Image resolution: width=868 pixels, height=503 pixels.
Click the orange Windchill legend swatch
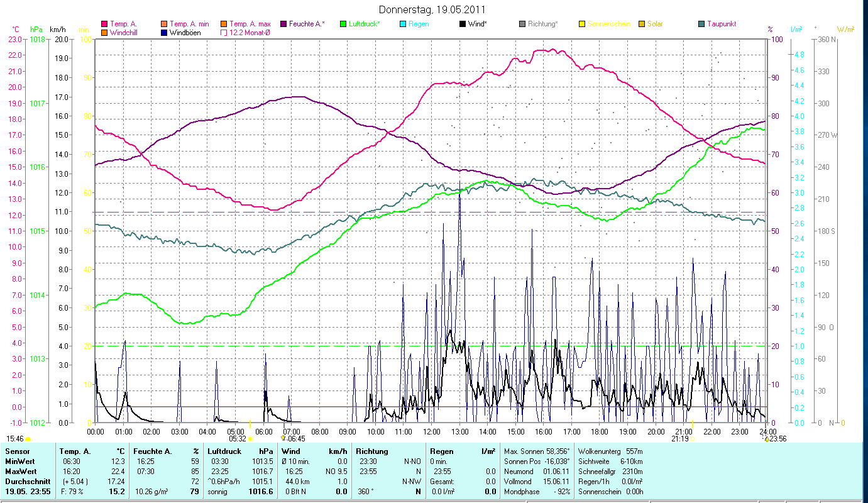[x=104, y=32]
